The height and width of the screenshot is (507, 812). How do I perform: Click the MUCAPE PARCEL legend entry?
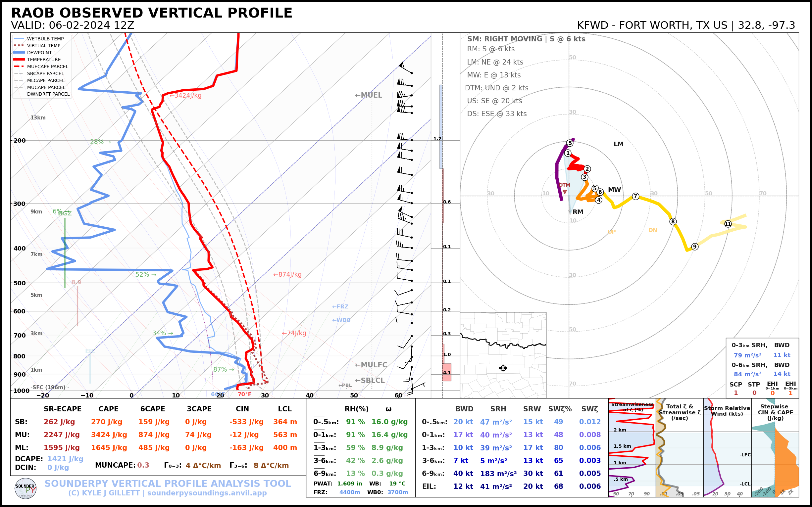(x=46, y=87)
